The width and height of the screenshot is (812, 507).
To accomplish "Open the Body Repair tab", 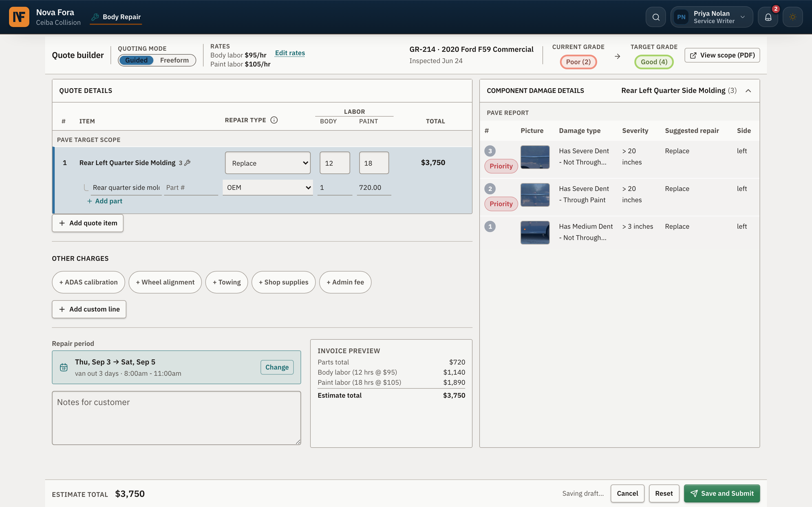I will tap(116, 17).
